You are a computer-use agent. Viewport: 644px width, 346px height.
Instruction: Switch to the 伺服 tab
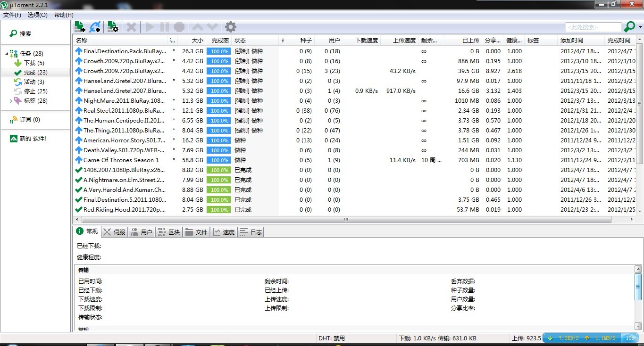114,232
